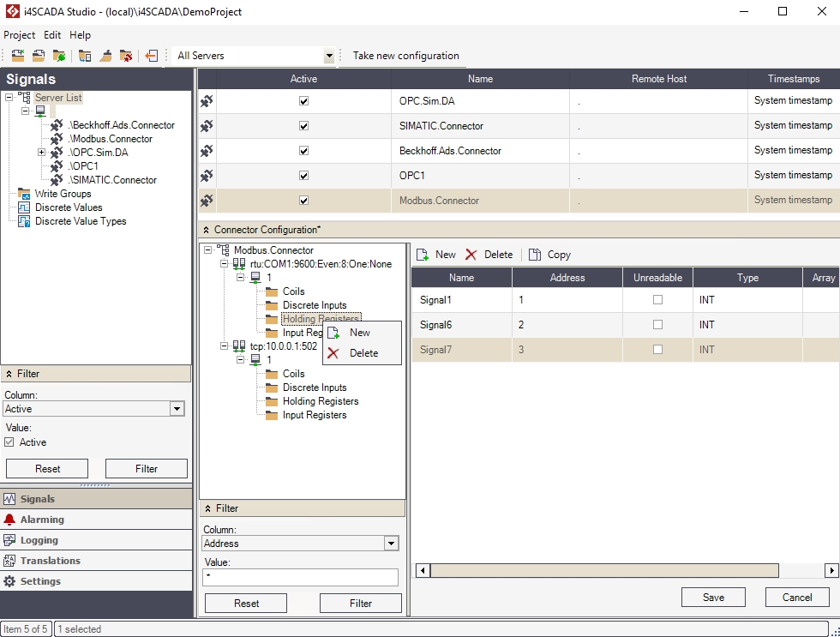Screen dimensions: 840x637
Task: Expand the .\OPC.Sim.DA tree node
Action: coord(41,153)
